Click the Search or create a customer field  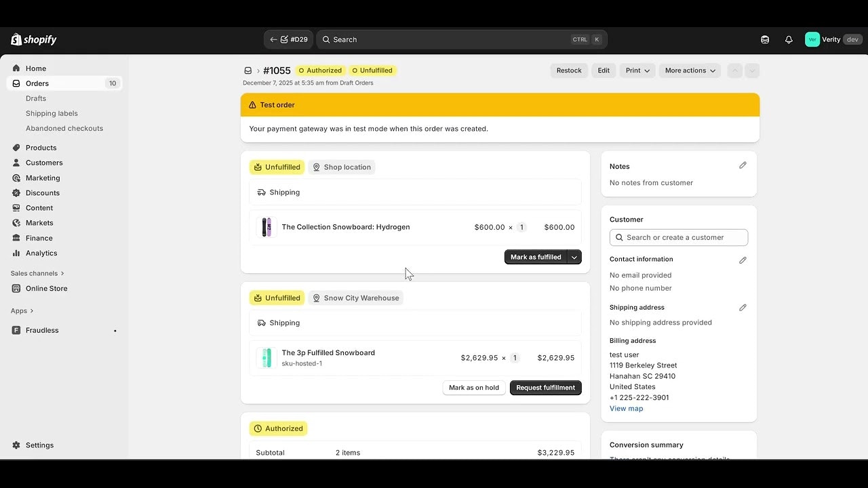coord(678,237)
